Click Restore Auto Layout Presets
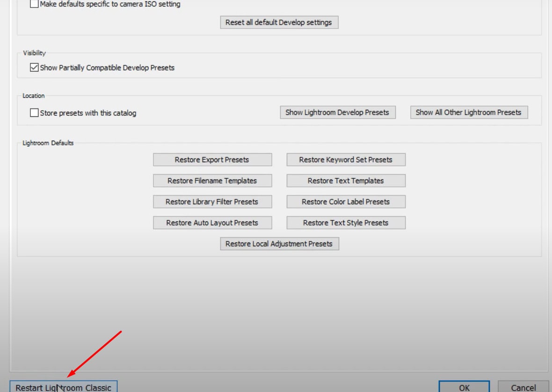This screenshot has width=552, height=392. click(212, 223)
